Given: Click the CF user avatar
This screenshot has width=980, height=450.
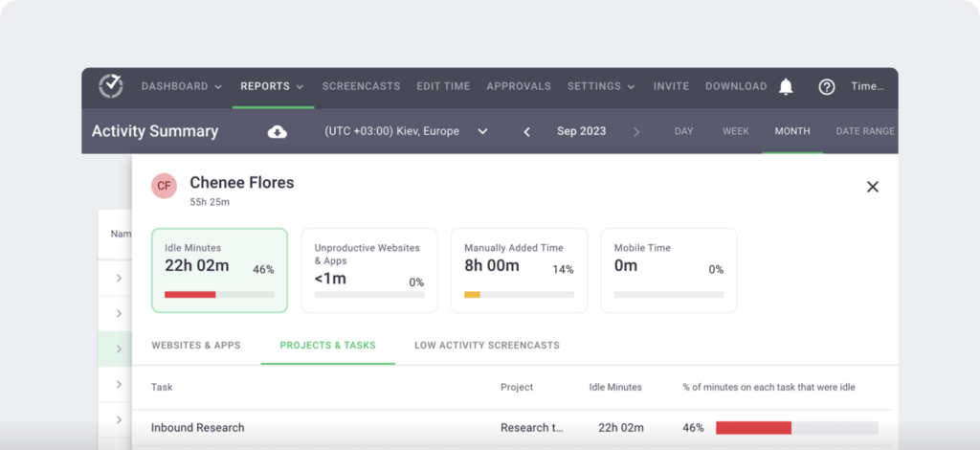Looking at the screenshot, I should click(165, 187).
